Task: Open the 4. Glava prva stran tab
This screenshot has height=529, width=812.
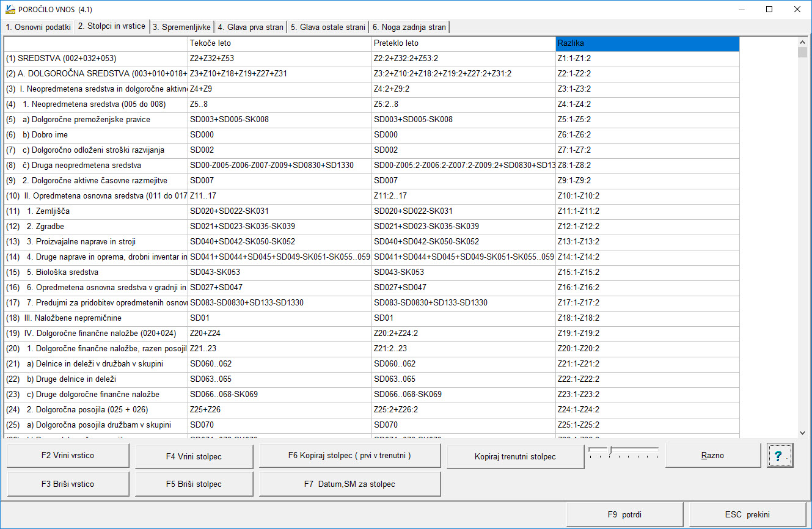Action: pyautogui.click(x=251, y=27)
